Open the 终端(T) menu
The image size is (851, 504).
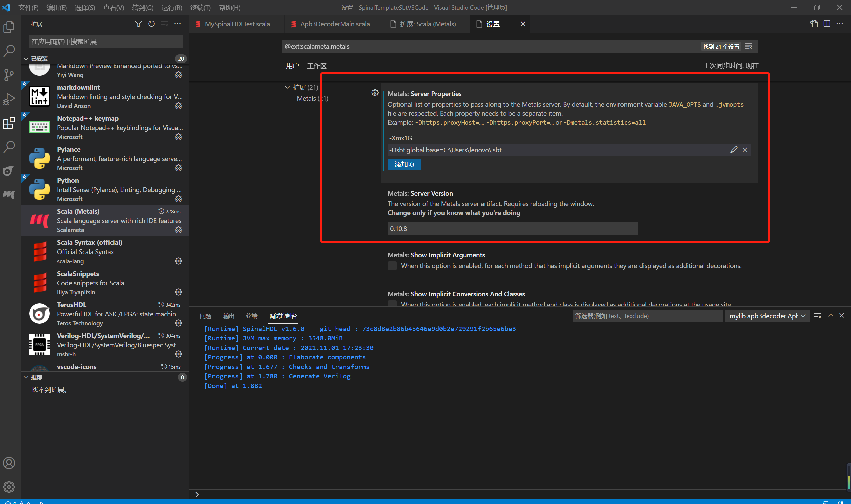click(x=200, y=7)
